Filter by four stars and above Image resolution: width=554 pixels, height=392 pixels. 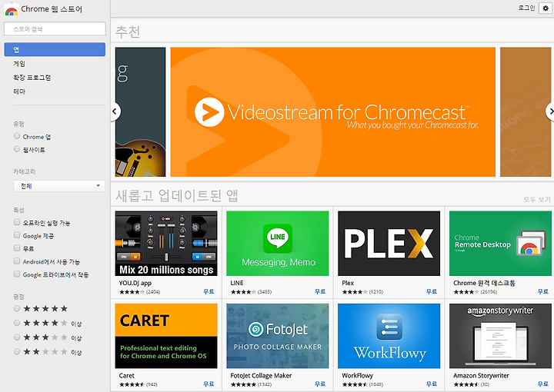click(x=17, y=323)
